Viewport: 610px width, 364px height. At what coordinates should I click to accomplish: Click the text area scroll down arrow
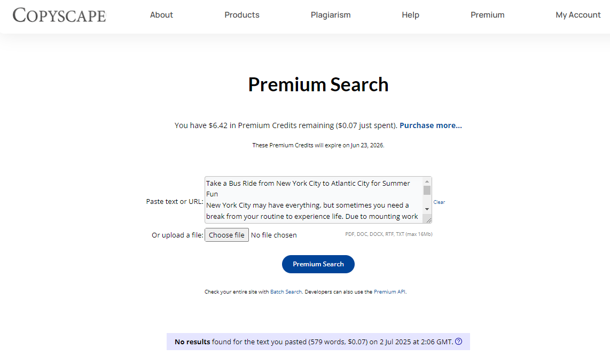click(427, 209)
